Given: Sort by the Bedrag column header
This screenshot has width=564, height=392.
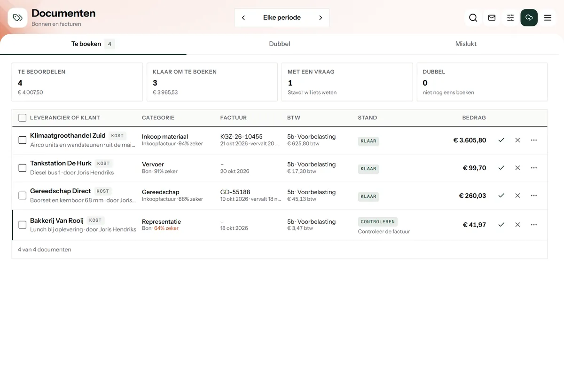Looking at the screenshot, I should click(x=474, y=118).
